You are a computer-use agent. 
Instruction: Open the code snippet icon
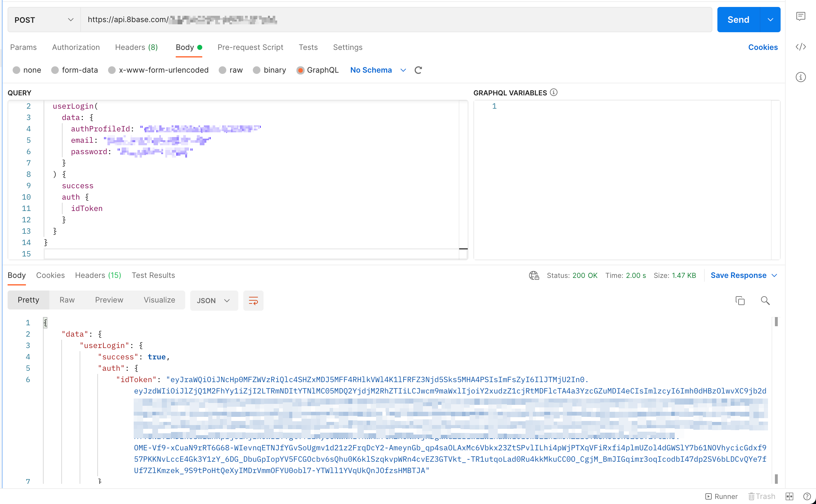pos(800,47)
